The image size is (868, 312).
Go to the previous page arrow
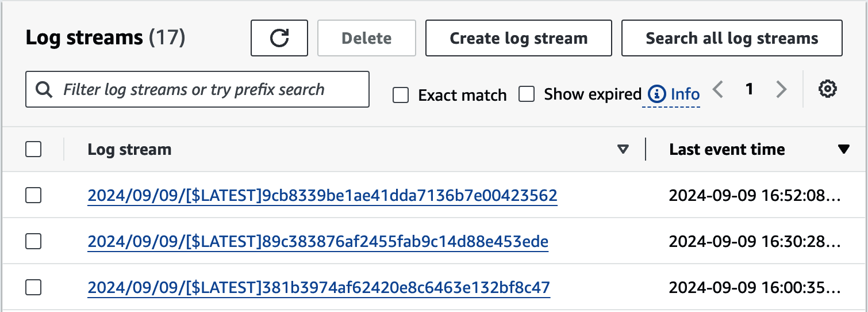[x=718, y=89]
